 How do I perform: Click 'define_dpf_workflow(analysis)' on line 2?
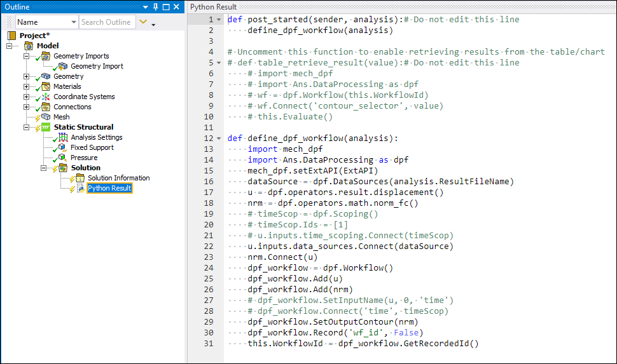click(x=321, y=30)
